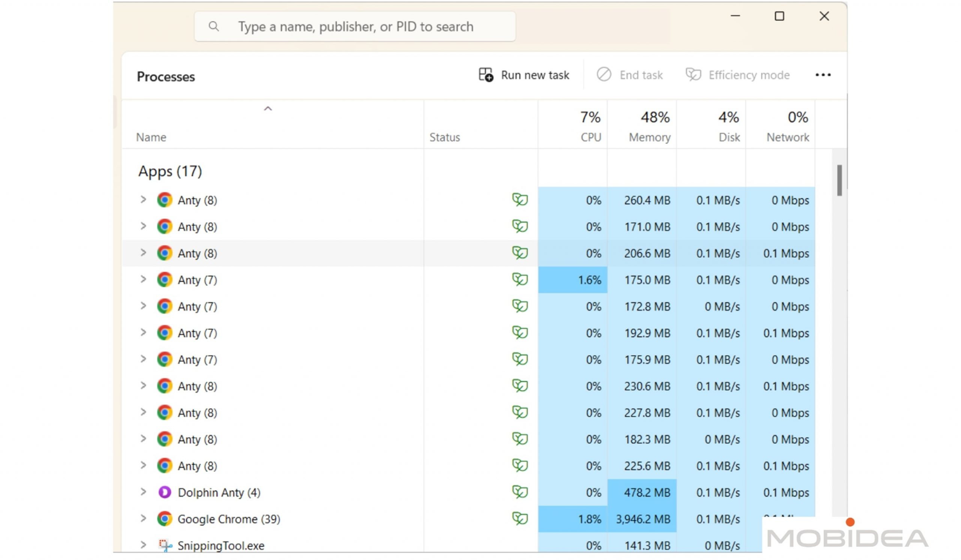The width and height of the screenshot is (961, 560).
Task: Click efficiency leaf in the 260.4 MB Anty row
Action: pyautogui.click(x=520, y=200)
